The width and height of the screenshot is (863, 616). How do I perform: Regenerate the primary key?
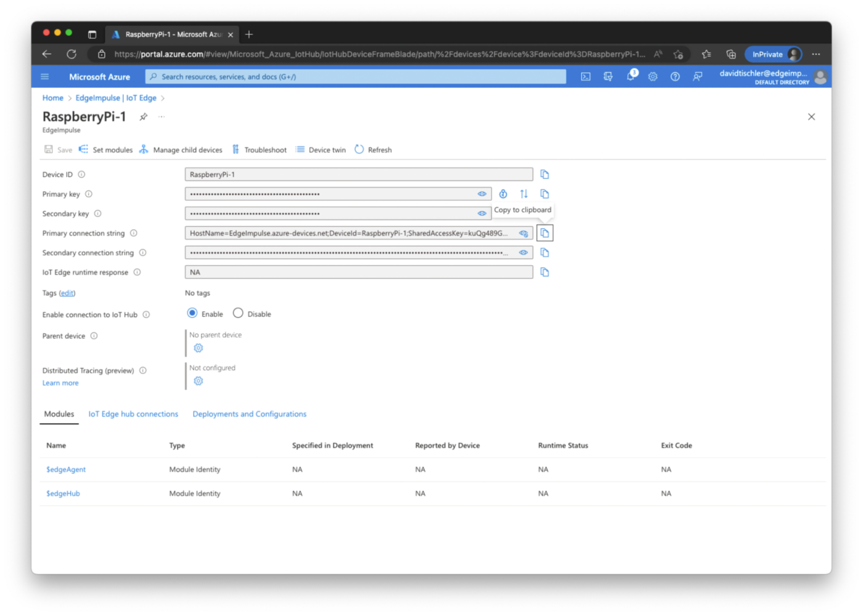point(503,194)
